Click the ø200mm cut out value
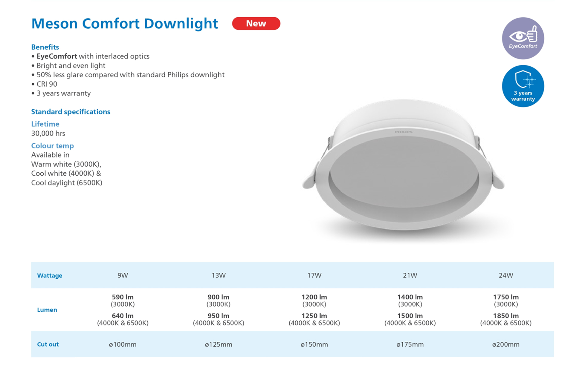 506,345
